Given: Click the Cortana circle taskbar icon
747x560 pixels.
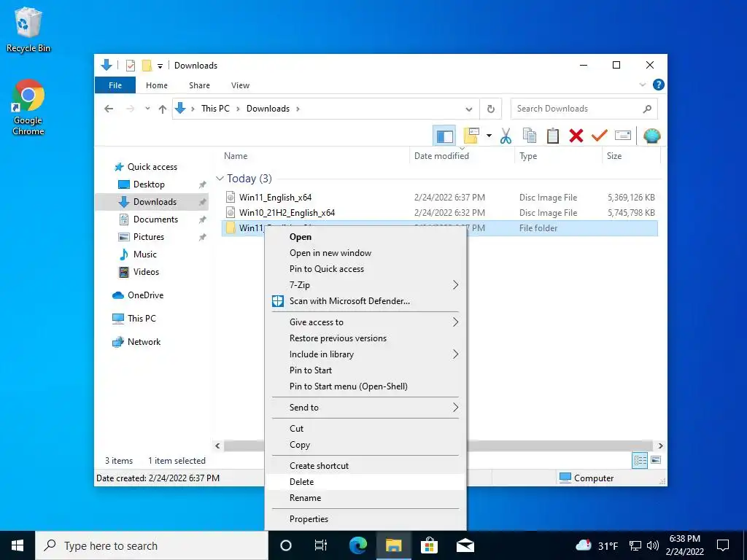Looking at the screenshot, I should click(285, 545).
